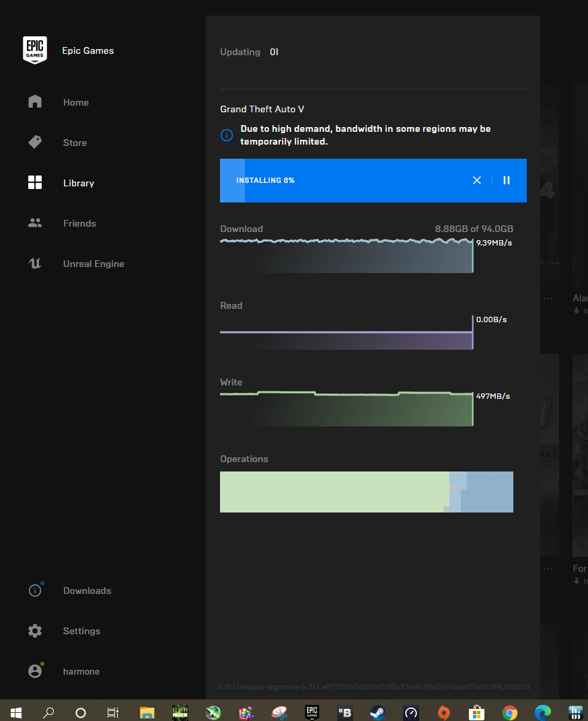Click the Epic Games title text
The image size is (588, 721).
(88, 50)
